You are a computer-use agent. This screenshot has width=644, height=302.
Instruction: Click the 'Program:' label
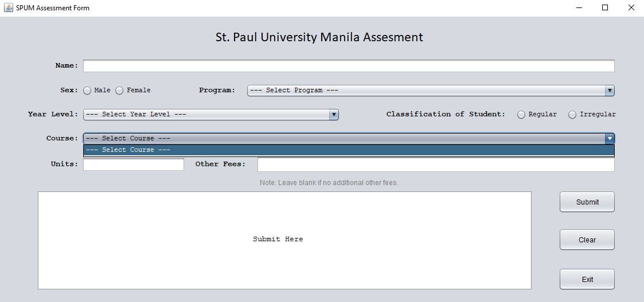217,91
